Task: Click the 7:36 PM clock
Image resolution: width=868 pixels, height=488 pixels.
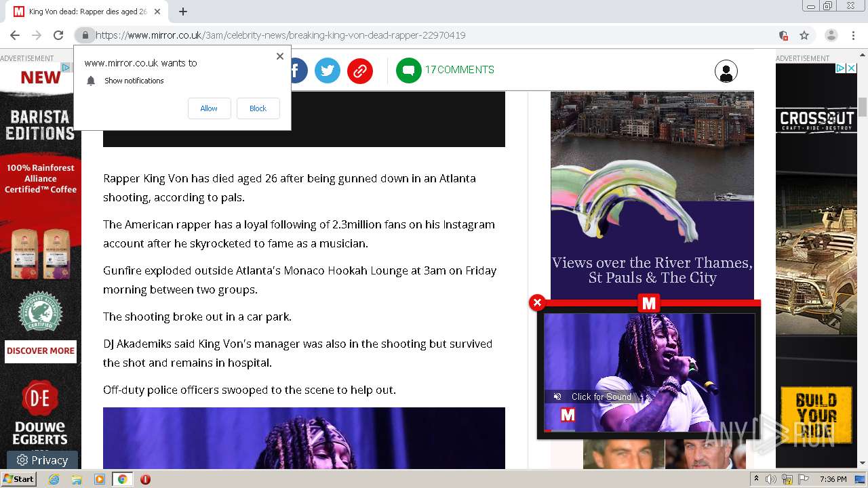Action: coord(833,479)
